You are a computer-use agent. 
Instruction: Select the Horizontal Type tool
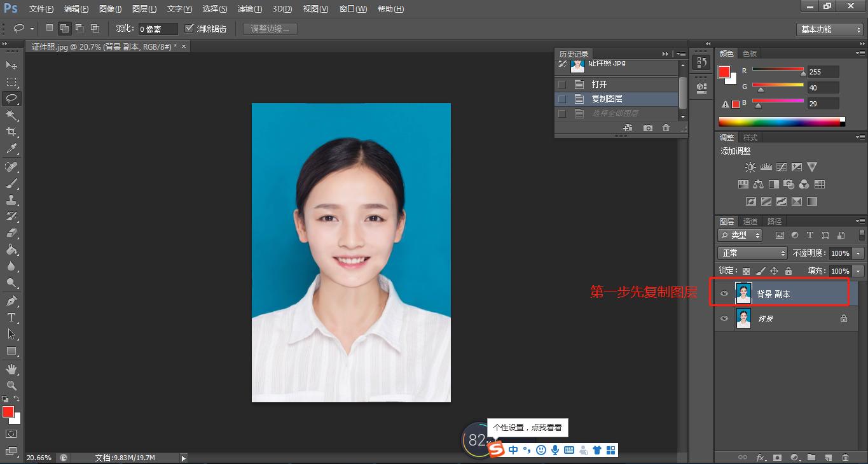click(x=11, y=316)
